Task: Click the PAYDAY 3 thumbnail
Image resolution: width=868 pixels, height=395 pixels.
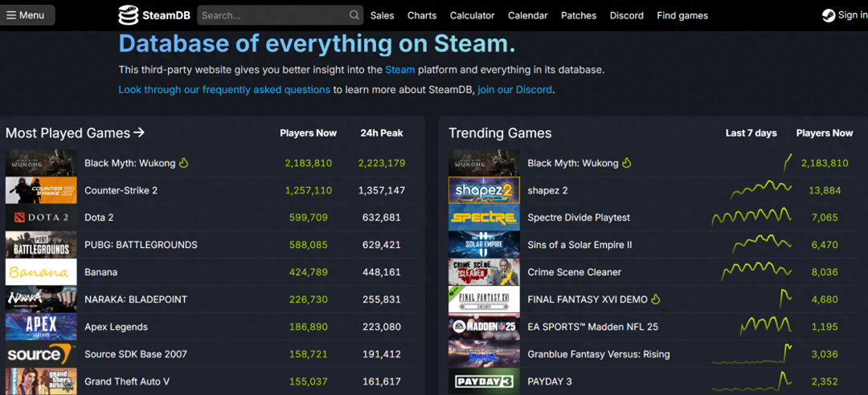Action: coord(484,381)
